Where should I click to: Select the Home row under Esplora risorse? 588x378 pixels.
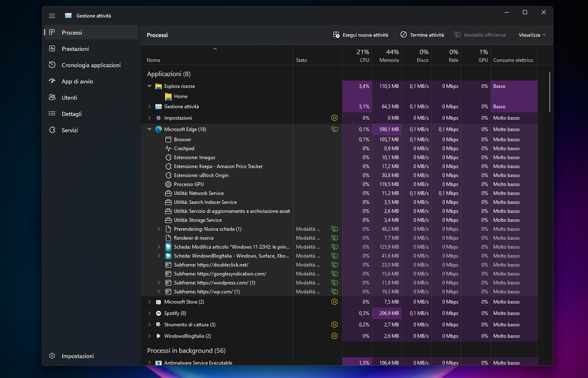[339, 96]
